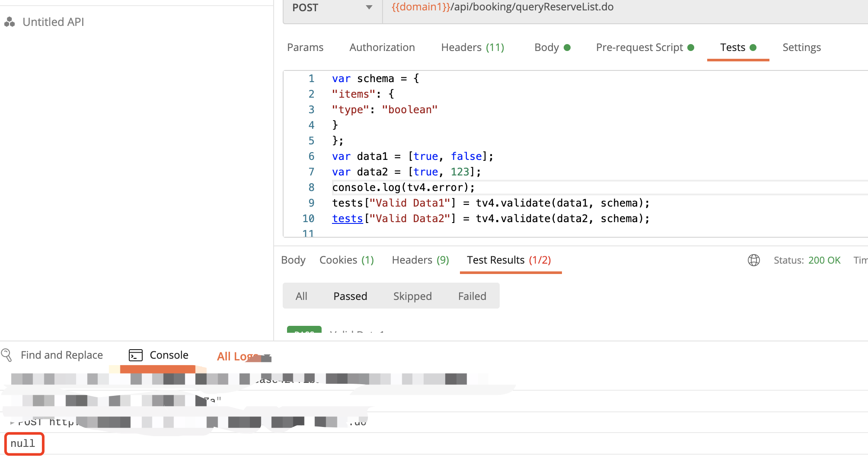The width and height of the screenshot is (868, 465).
Task: Click the green dot on the Tests tab
Action: pyautogui.click(x=753, y=48)
